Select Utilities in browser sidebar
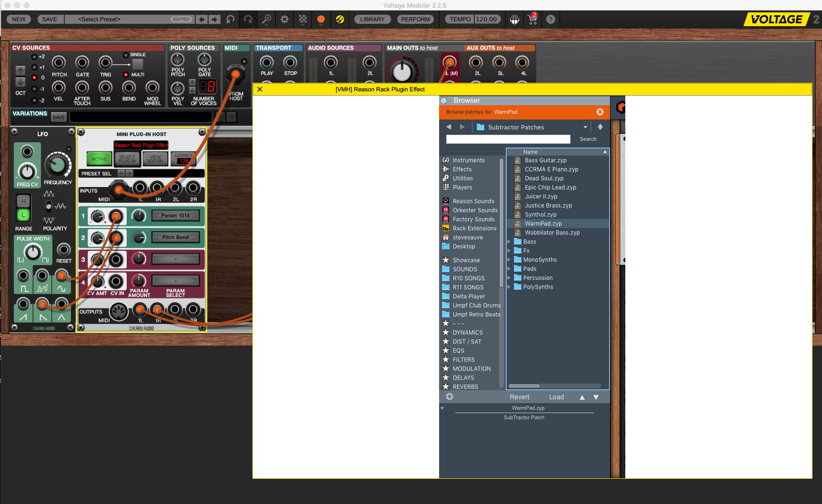The image size is (822, 504). click(x=462, y=178)
